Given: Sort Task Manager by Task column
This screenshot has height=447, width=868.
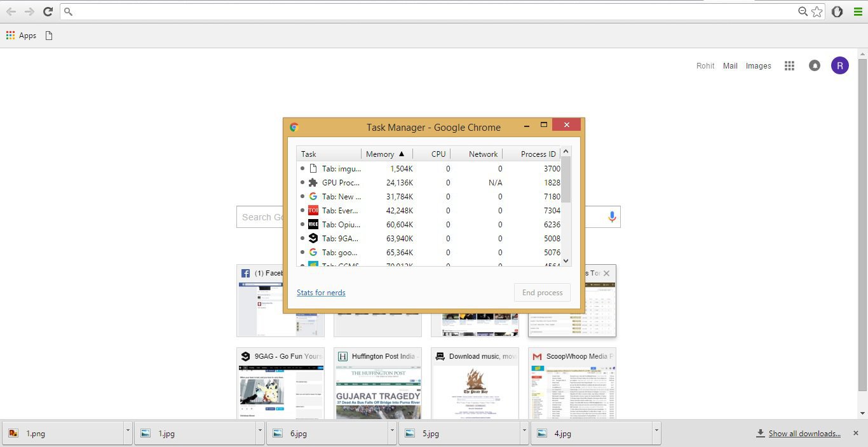Looking at the screenshot, I should [329, 154].
